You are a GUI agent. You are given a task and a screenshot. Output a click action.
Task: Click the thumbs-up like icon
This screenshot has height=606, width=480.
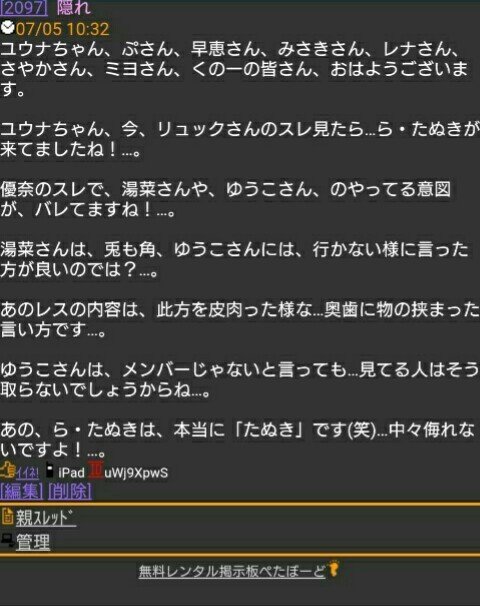[x=7, y=471]
